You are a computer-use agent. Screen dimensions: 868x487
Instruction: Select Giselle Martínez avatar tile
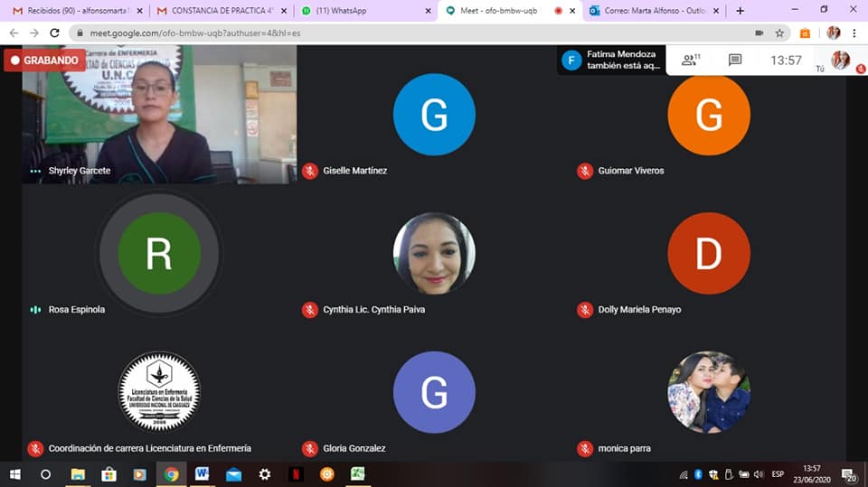[434, 115]
